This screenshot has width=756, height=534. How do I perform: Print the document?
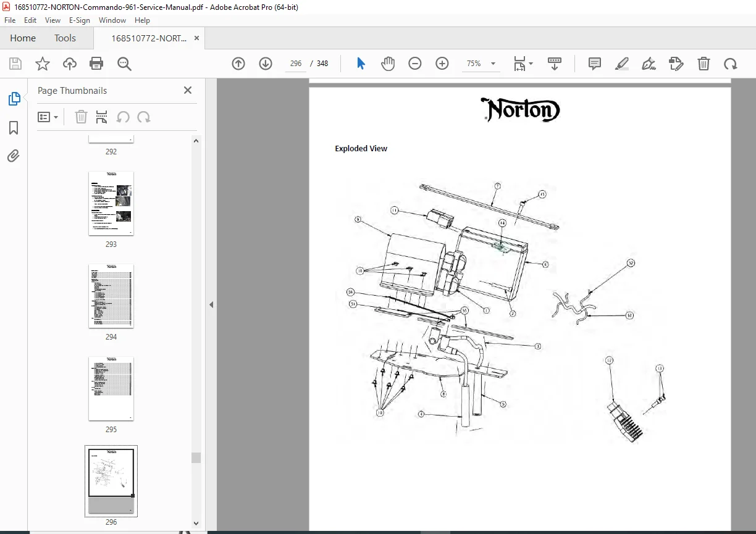(x=96, y=64)
